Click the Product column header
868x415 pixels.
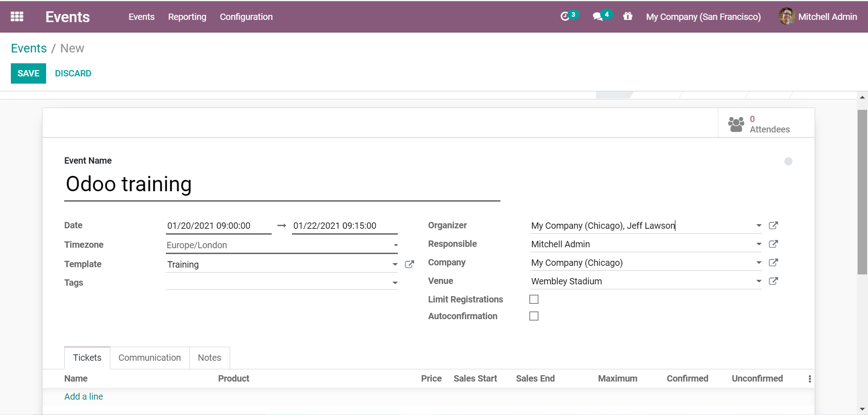[234, 378]
